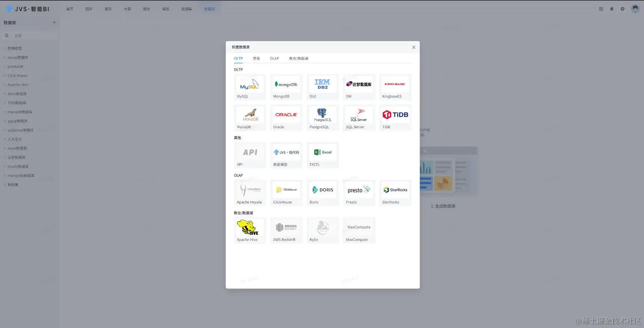Screen dimensions: 644x328
Task: Choose the Presto data source card
Action: [x=359, y=193]
